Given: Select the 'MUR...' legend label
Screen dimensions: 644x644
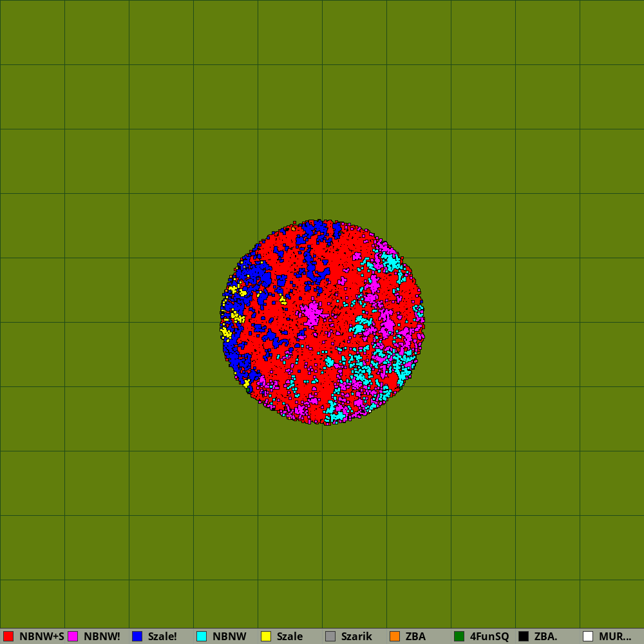Looking at the screenshot, I should coord(615,636).
